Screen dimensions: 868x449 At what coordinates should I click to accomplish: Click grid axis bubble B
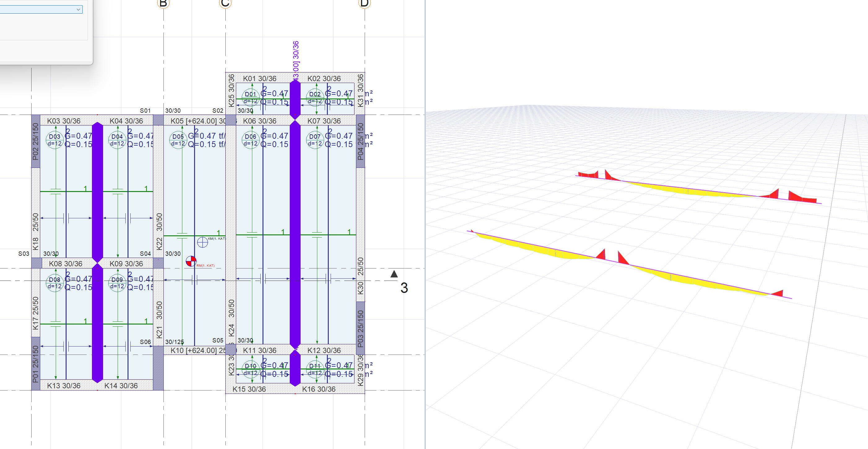[163, 3]
